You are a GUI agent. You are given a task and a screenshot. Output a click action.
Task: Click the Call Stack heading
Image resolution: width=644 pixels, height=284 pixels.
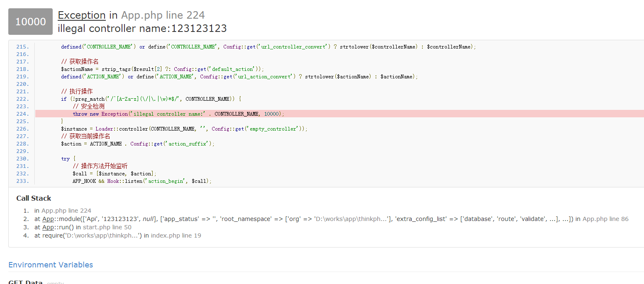34,198
